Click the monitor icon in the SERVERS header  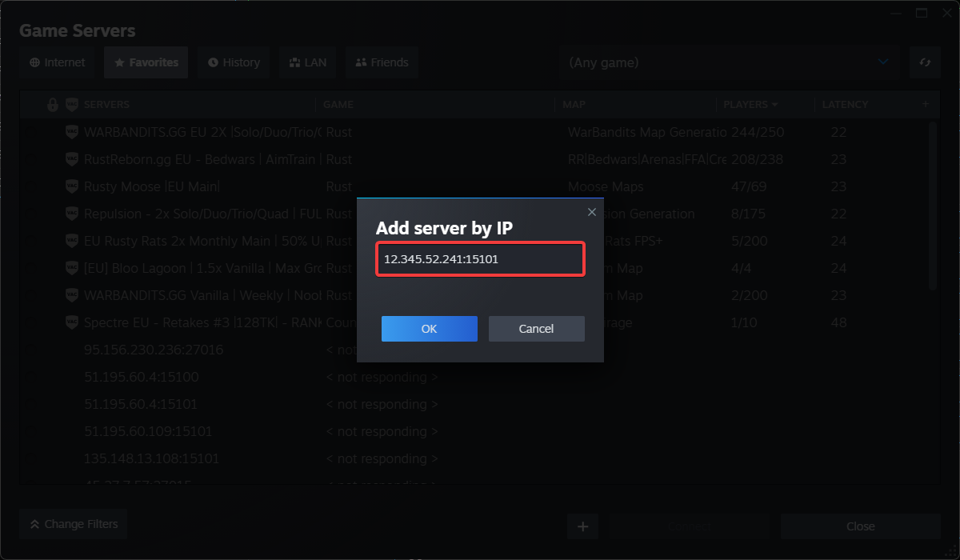coord(72,104)
